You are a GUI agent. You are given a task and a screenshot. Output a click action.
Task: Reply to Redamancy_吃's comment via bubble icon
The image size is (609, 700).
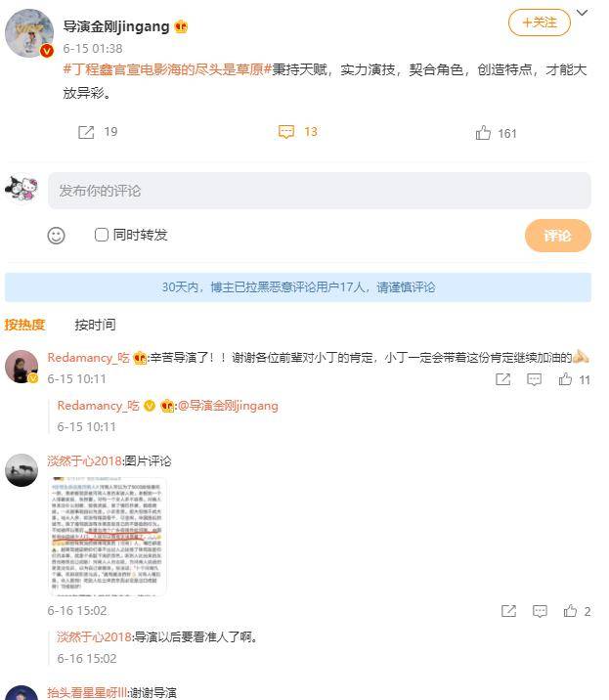[534, 379]
